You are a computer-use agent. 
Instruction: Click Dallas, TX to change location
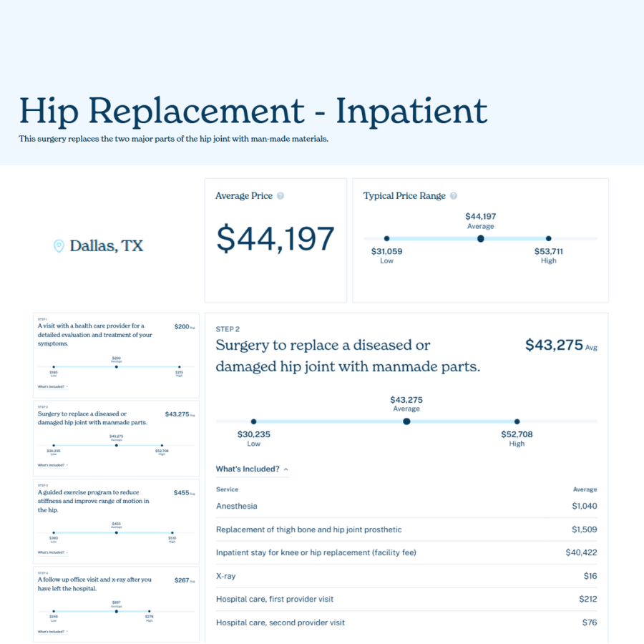[105, 245]
